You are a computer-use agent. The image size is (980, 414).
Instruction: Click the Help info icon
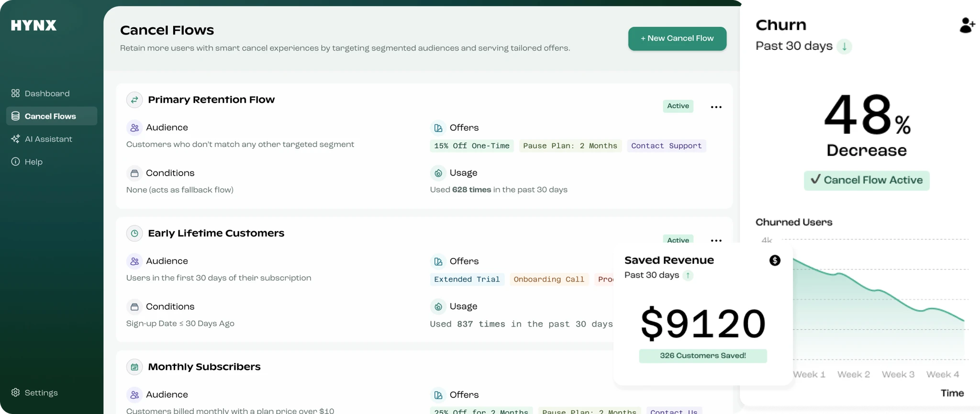[x=15, y=162]
